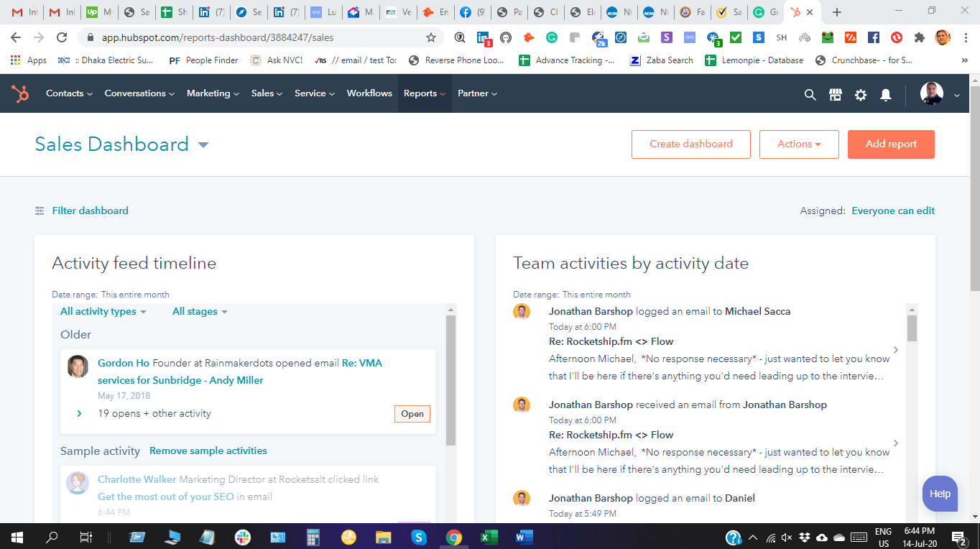Open the Contacts menu
Viewport: 980px width, 549px height.
[x=69, y=93]
